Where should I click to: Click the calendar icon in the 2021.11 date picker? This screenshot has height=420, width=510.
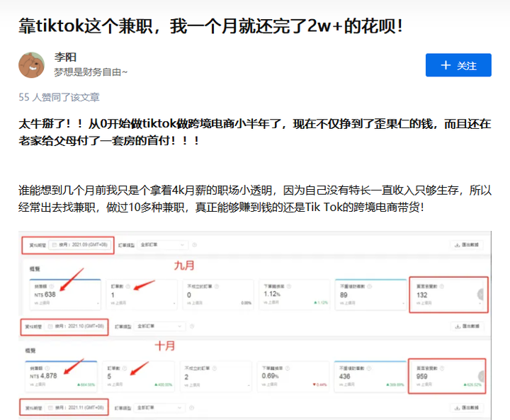(x=50, y=408)
